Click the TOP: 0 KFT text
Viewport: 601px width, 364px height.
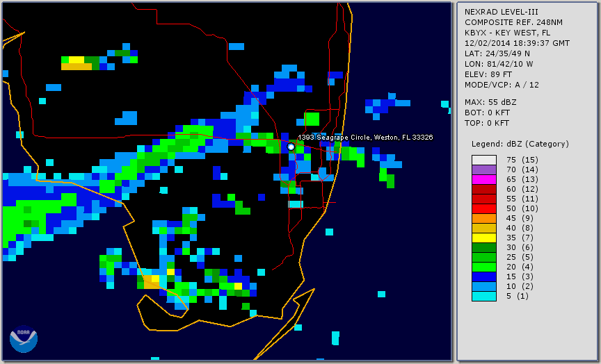point(487,123)
